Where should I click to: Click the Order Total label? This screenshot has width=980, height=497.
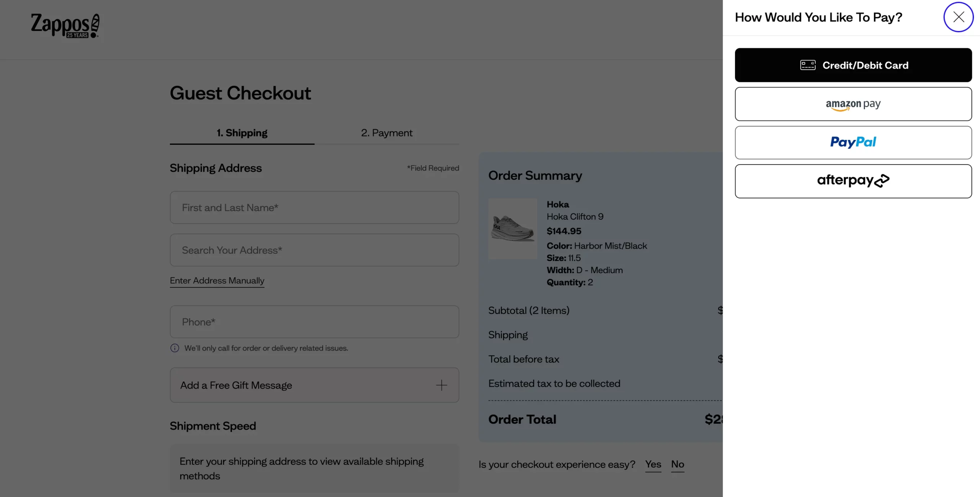[522, 419]
